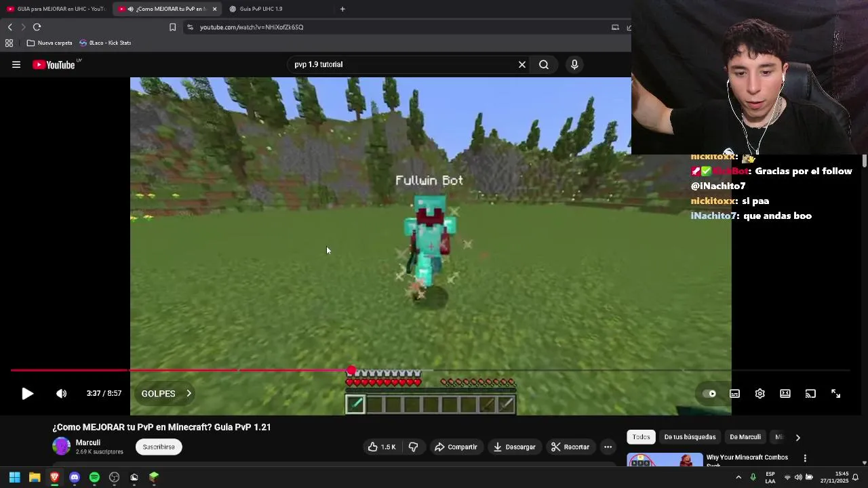This screenshot has width=868, height=488.
Task: Subscribe to Marculi with Suscribirse
Action: click(159, 447)
